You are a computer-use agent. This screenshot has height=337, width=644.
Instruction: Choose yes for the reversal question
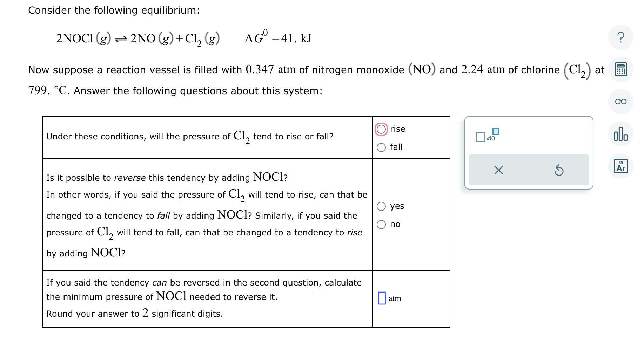381,206
